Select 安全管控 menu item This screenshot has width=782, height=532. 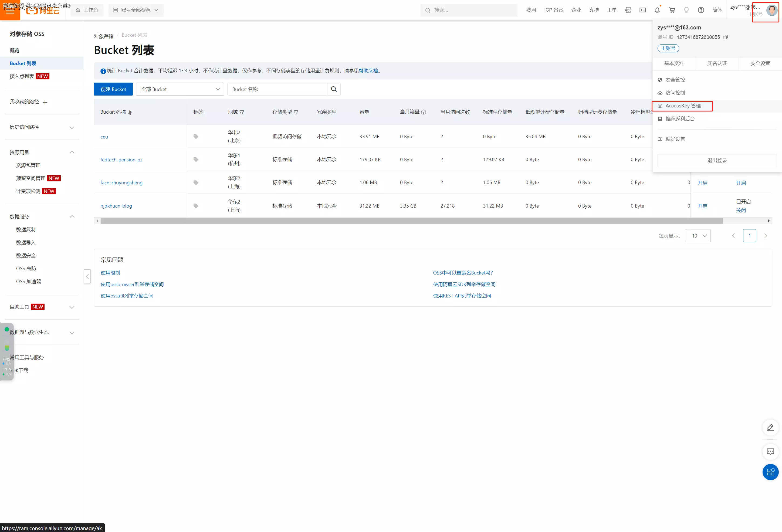tap(717, 80)
